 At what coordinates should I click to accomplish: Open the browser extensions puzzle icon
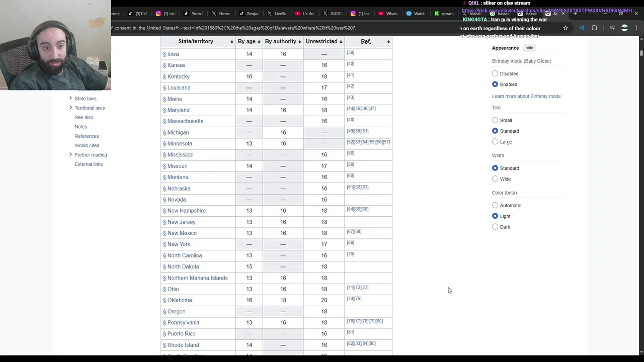point(594,28)
